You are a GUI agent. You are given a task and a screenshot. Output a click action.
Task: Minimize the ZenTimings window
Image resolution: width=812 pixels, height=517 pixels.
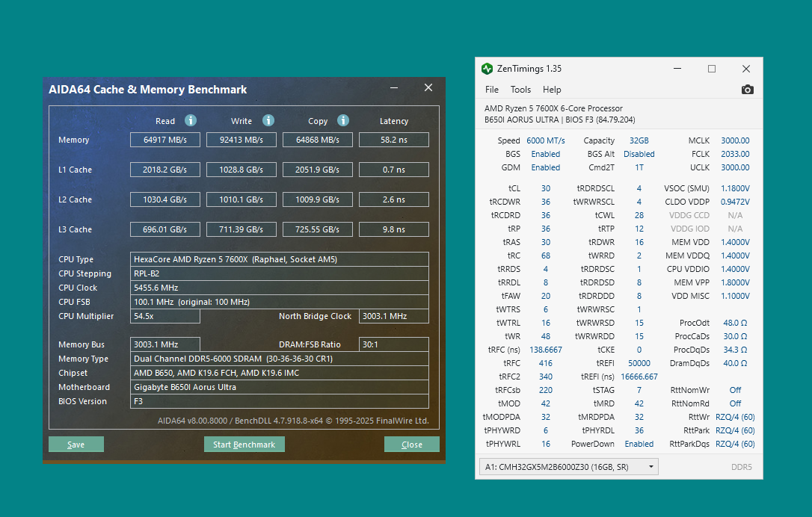pos(677,69)
